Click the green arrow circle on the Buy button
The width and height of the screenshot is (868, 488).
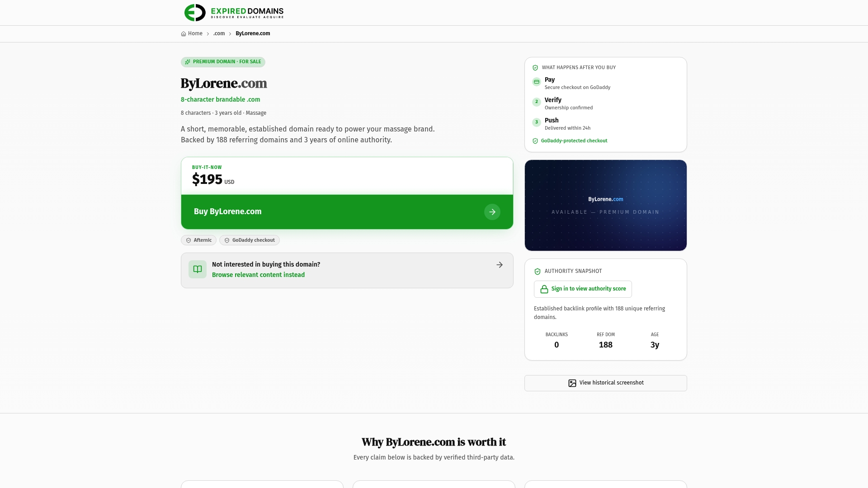pyautogui.click(x=492, y=212)
